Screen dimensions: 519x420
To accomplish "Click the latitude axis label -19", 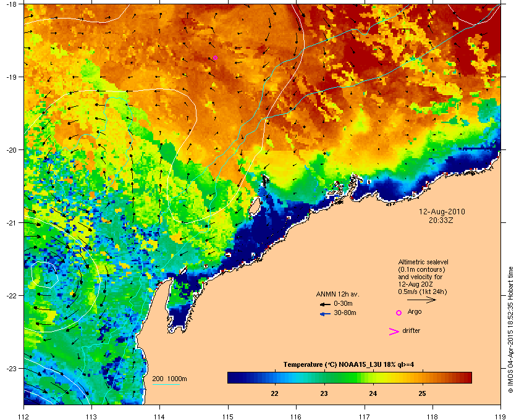I will tap(11, 77).
